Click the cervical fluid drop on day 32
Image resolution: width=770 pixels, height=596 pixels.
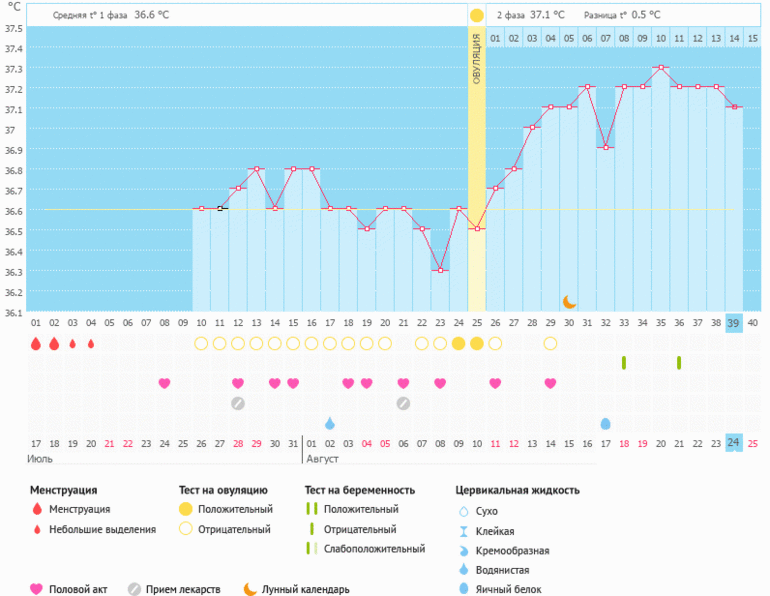point(605,423)
